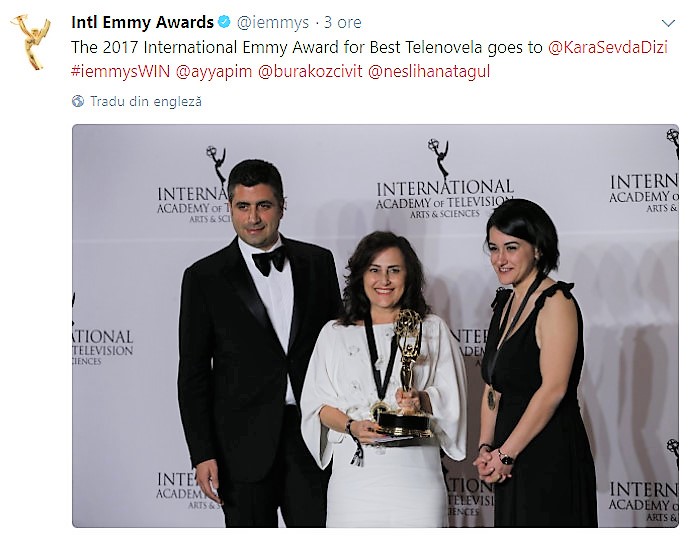Open the @ayyapim mention
692x536 pixels.
click(x=214, y=71)
